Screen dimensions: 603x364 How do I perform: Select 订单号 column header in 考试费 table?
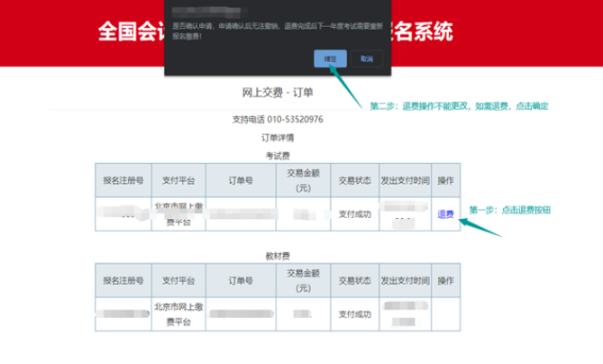[x=240, y=180]
